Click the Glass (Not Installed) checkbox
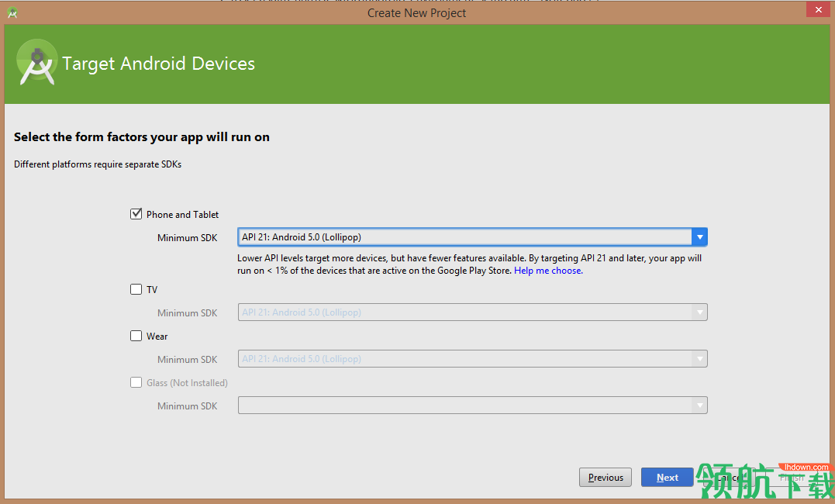Screen dimensions: 835x504 tap(136, 382)
